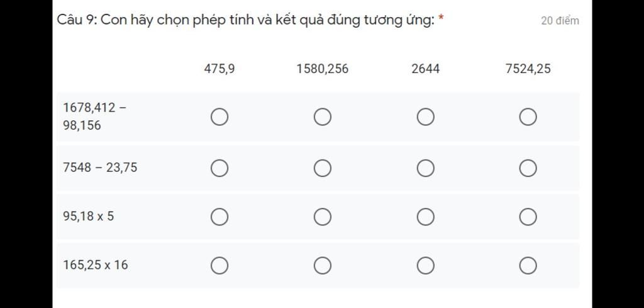
Task: Select 7524,25 for row 1678,412 − 98,156
Action: 528,117
